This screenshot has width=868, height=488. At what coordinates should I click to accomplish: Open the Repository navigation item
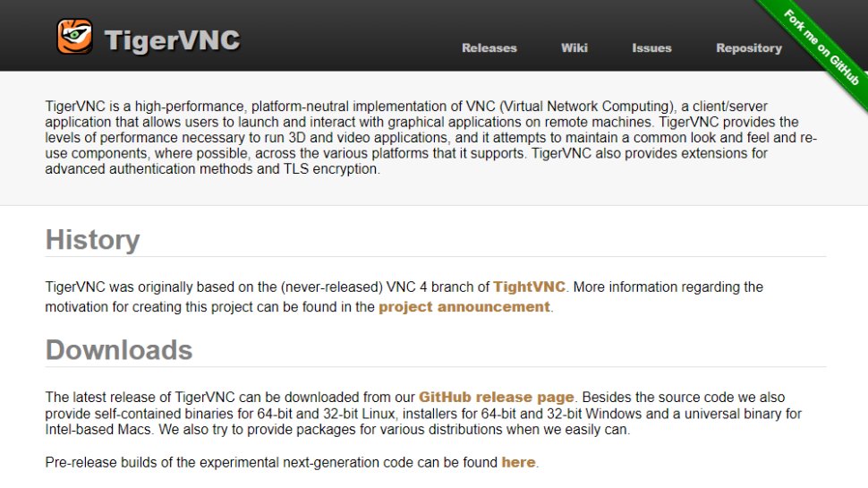(x=749, y=48)
